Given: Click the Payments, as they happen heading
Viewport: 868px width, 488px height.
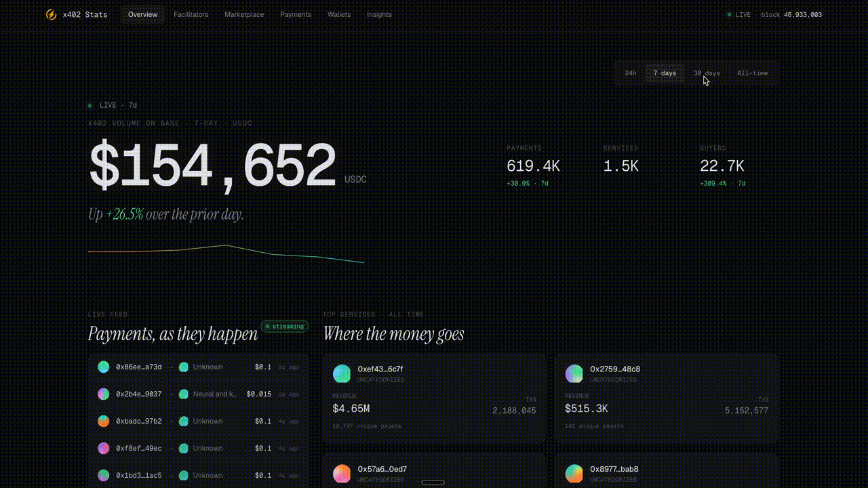Looking at the screenshot, I should coord(173,333).
